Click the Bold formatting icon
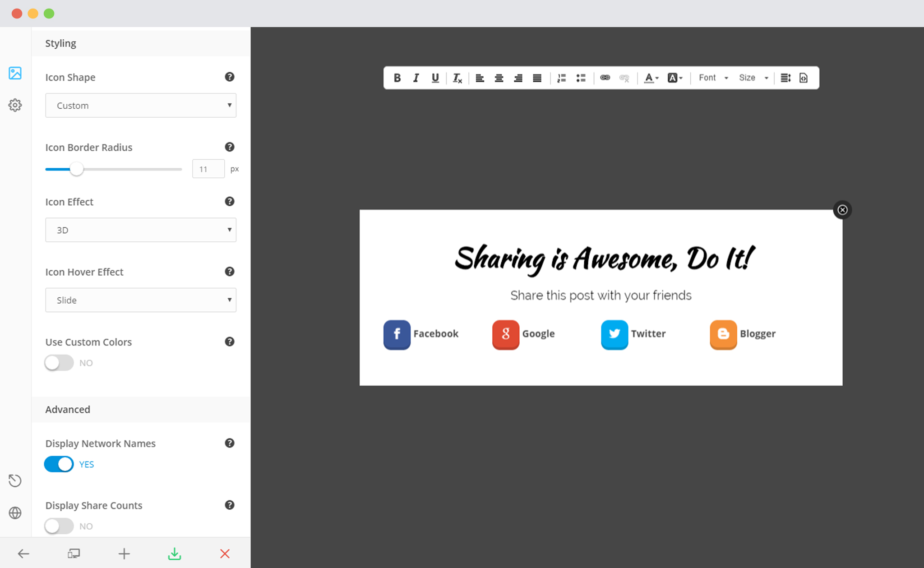 tap(397, 78)
